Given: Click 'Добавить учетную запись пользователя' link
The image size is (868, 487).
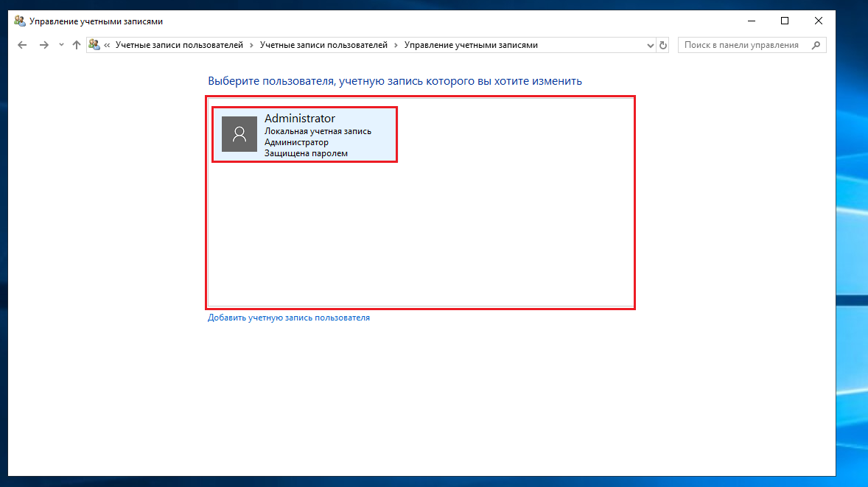Looking at the screenshot, I should point(288,318).
